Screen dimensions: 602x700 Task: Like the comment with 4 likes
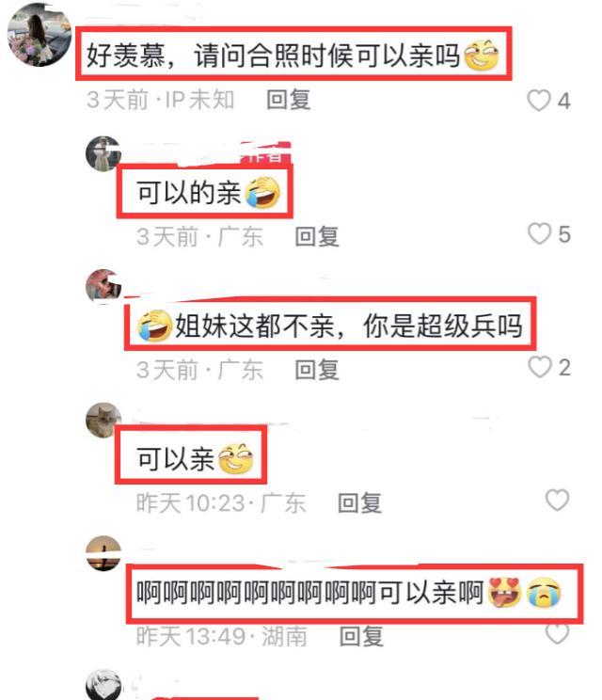pos(539,100)
